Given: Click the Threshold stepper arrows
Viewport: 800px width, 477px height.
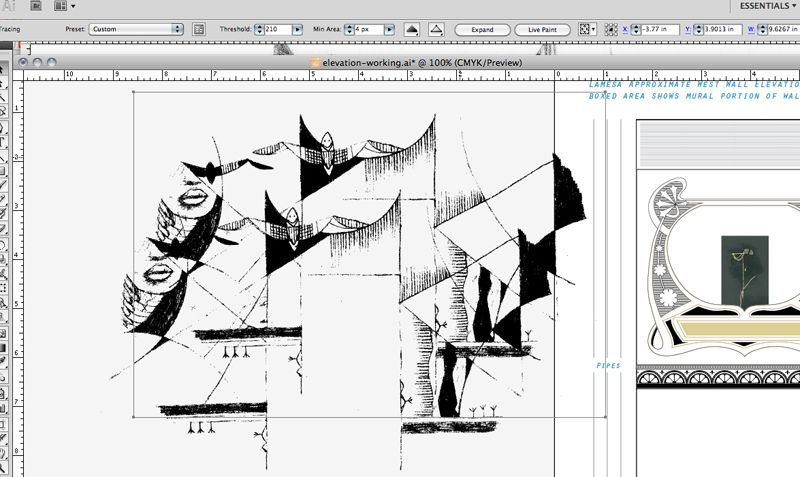Looking at the screenshot, I should tap(258, 30).
